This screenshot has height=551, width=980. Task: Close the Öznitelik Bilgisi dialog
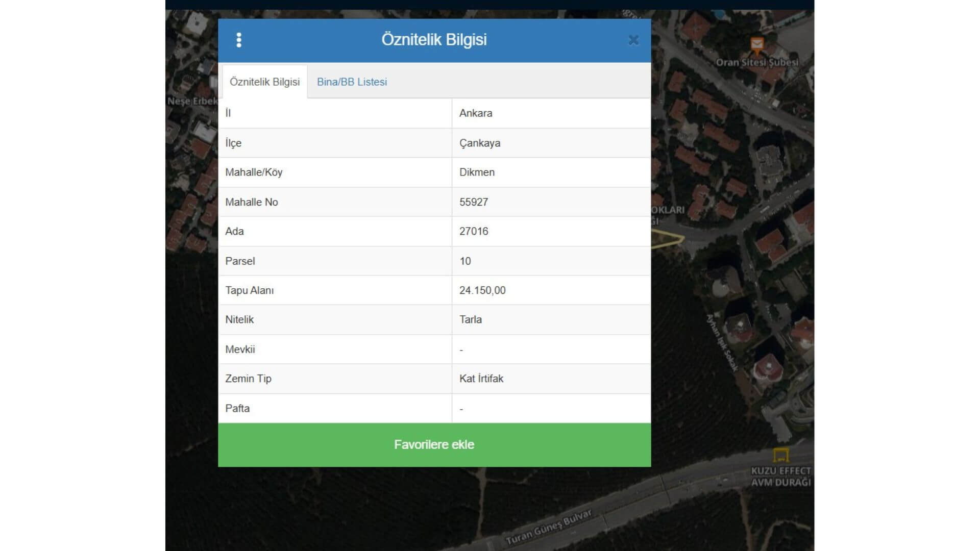[633, 40]
